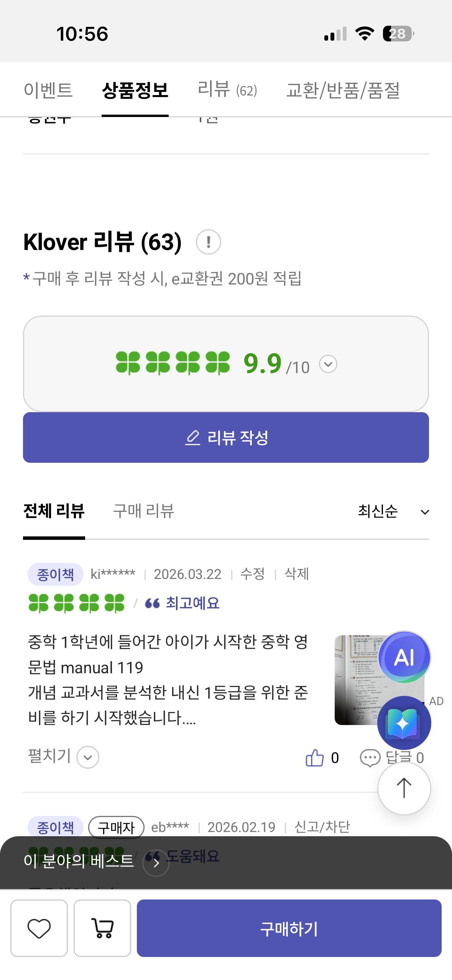452x980 pixels.
Task: Tap the reply speech bubble icon
Action: 370,758
